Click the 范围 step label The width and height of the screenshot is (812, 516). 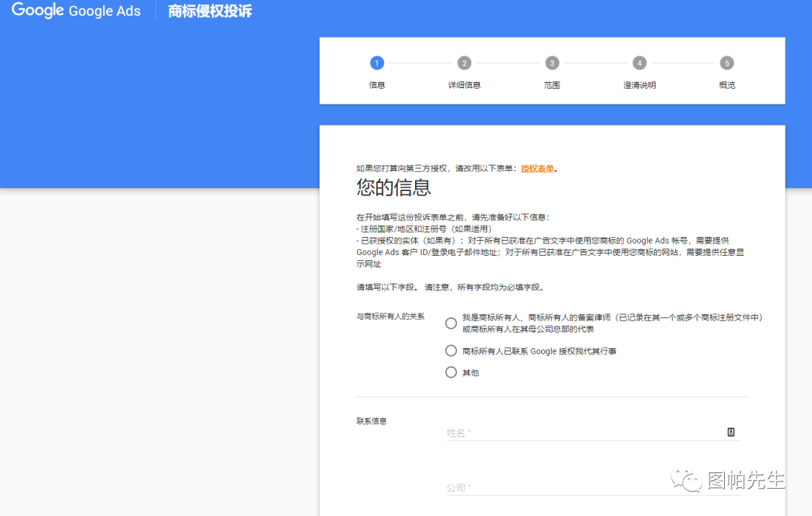(551, 84)
